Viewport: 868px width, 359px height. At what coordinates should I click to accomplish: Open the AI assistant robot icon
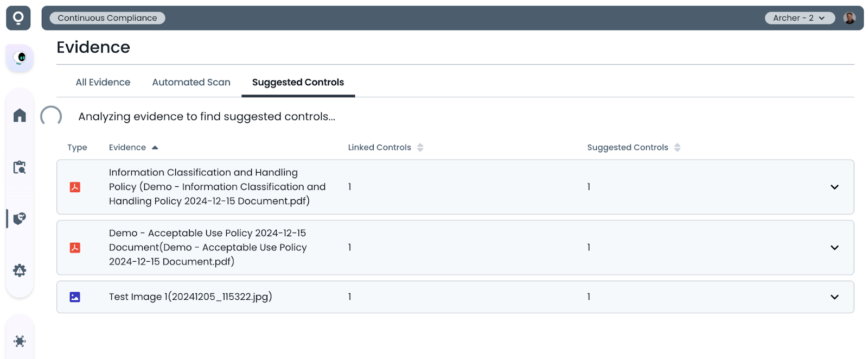click(20, 58)
